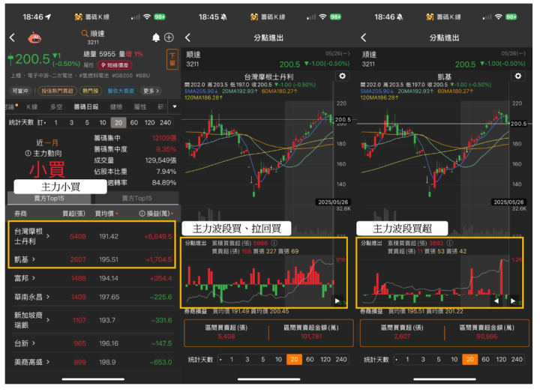Tap the 101,781 區間買賣超金額 value
The width and height of the screenshot is (540, 392).
click(311, 337)
